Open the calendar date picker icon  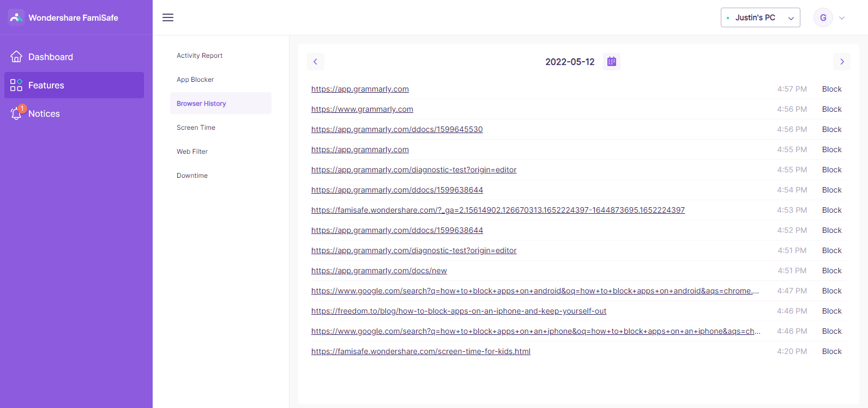pyautogui.click(x=612, y=62)
